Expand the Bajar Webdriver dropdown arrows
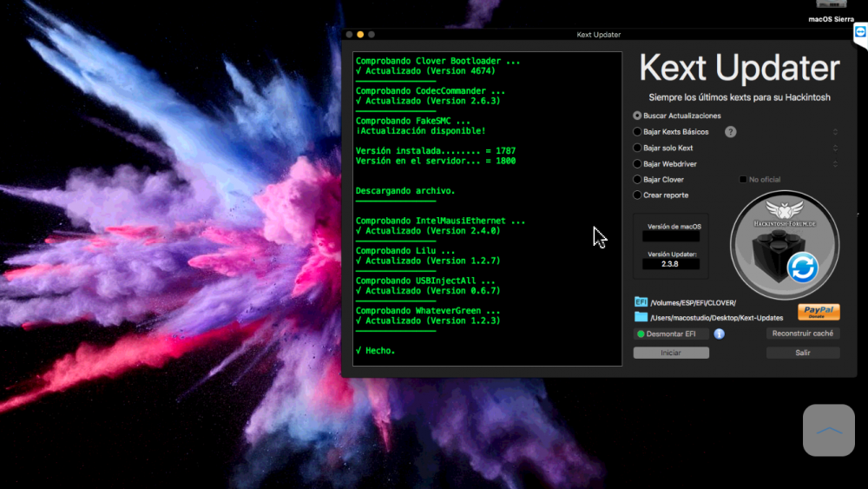 tap(835, 164)
